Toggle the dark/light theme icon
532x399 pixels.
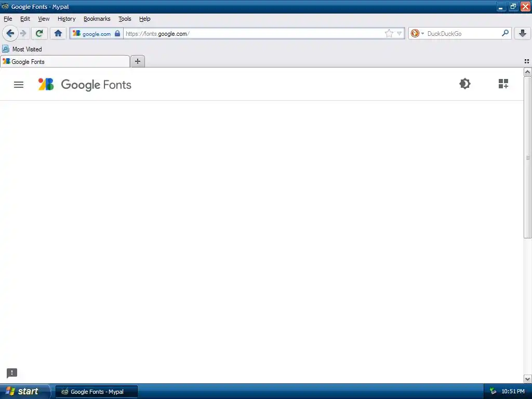tap(465, 84)
